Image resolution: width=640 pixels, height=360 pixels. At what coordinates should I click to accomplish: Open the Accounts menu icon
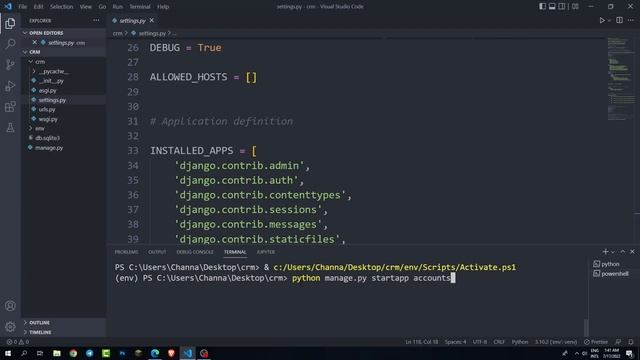10,306
